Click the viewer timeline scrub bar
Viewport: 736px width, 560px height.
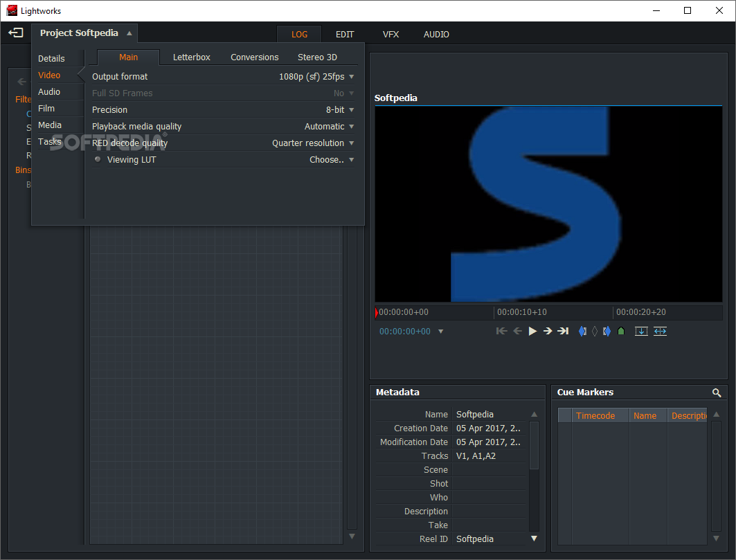click(x=548, y=312)
